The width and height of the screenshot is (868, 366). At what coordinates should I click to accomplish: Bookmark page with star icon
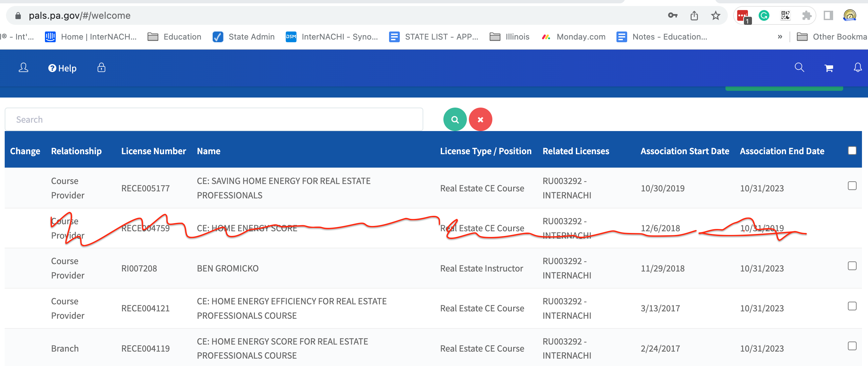point(715,15)
